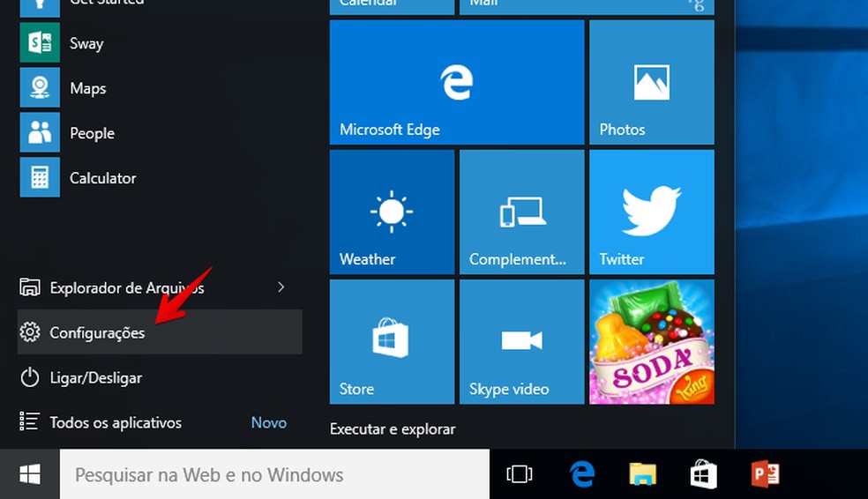
Task: Open the Weather tile
Action: (x=392, y=212)
